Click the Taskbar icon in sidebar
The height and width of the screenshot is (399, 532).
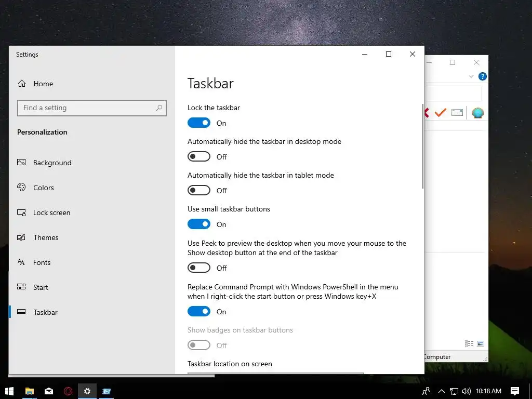point(21,312)
